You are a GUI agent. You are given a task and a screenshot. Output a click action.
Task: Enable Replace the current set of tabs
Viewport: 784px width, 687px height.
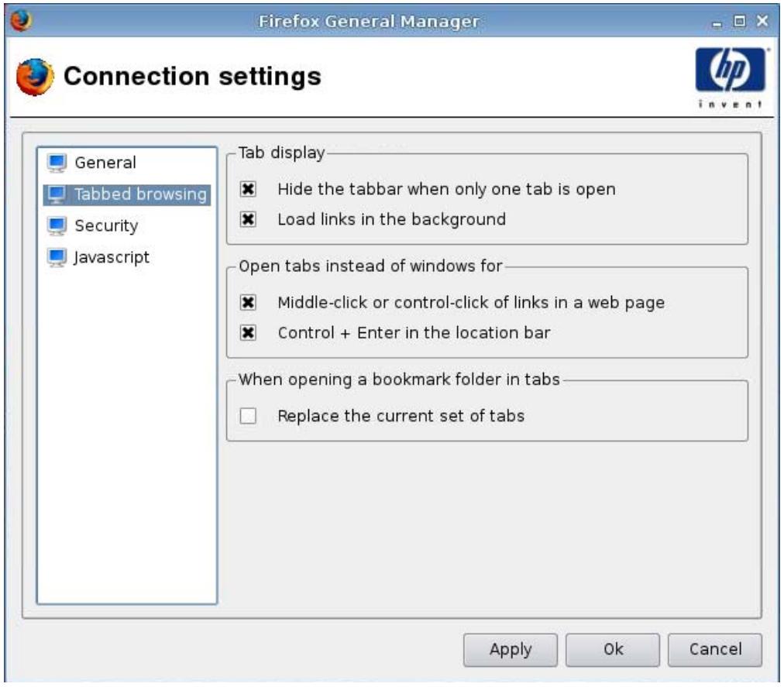(248, 415)
